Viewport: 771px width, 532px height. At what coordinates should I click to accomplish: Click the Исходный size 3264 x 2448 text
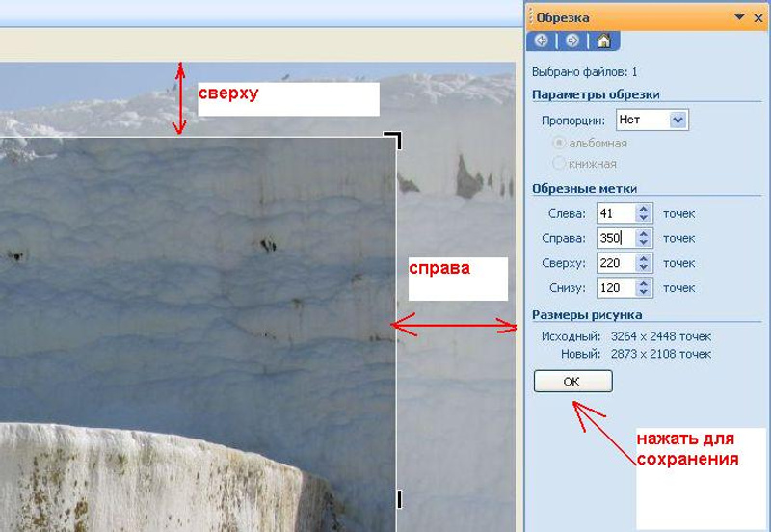(661, 336)
